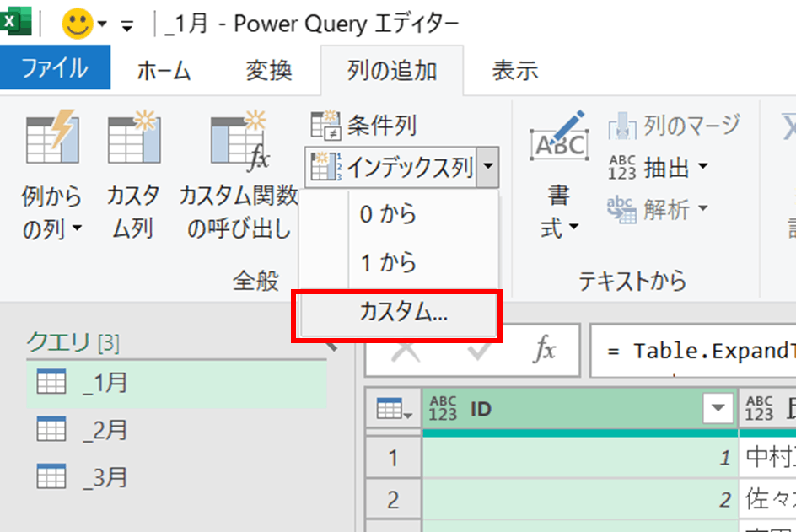Click the 例からの列 icon
This screenshot has width=796, height=532.
[x=51, y=137]
